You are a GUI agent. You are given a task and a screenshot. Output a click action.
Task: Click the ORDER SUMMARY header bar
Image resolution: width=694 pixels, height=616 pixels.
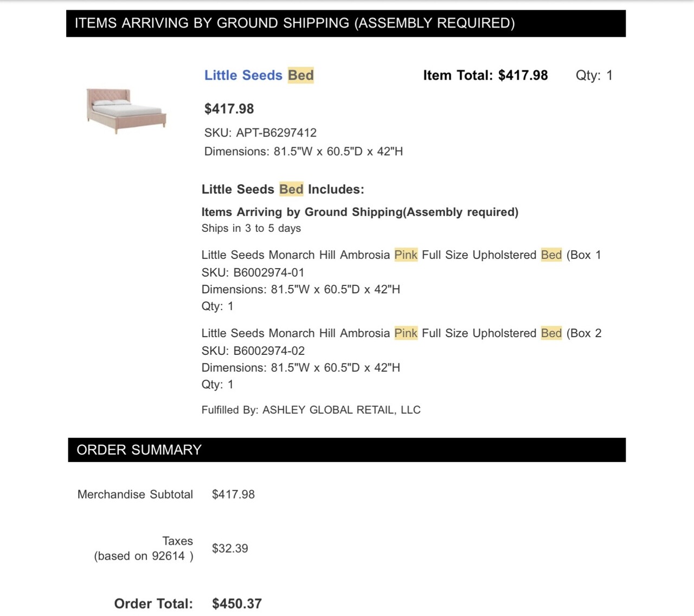[x=346, y=450]
